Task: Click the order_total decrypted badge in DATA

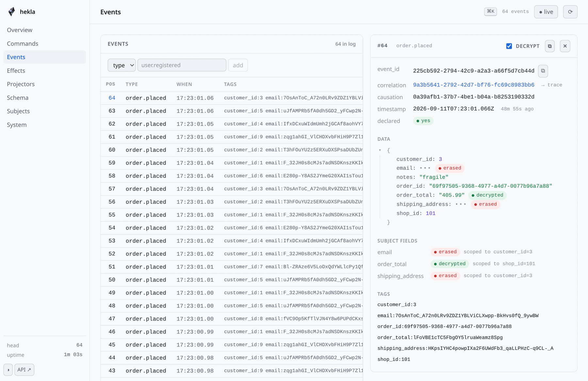Action: click(x=487, y=195)
